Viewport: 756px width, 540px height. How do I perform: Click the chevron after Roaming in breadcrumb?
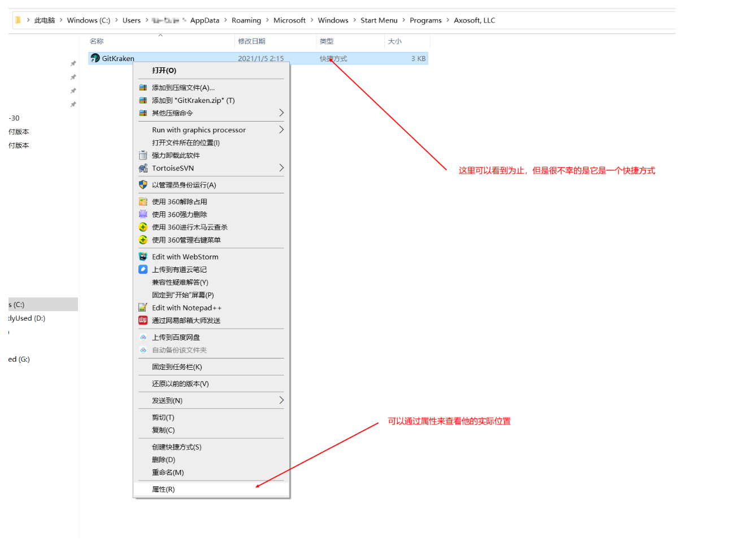pyautogui.click(x=267, y=20)
